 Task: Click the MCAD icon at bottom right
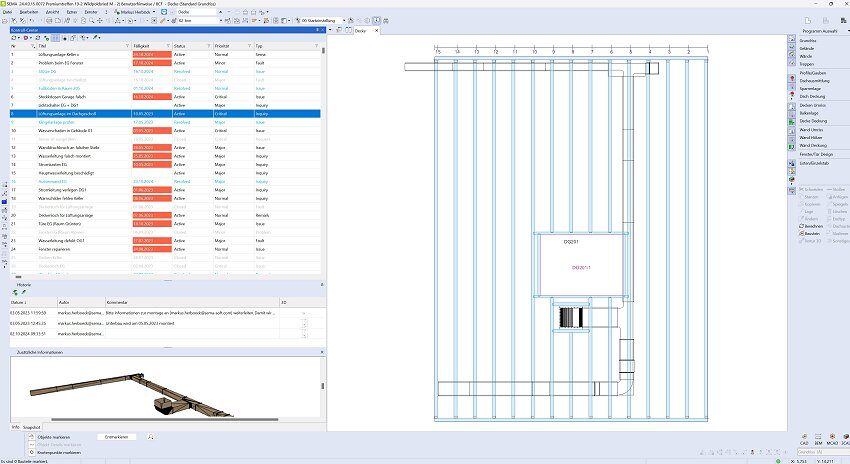[x=832, y=439]
